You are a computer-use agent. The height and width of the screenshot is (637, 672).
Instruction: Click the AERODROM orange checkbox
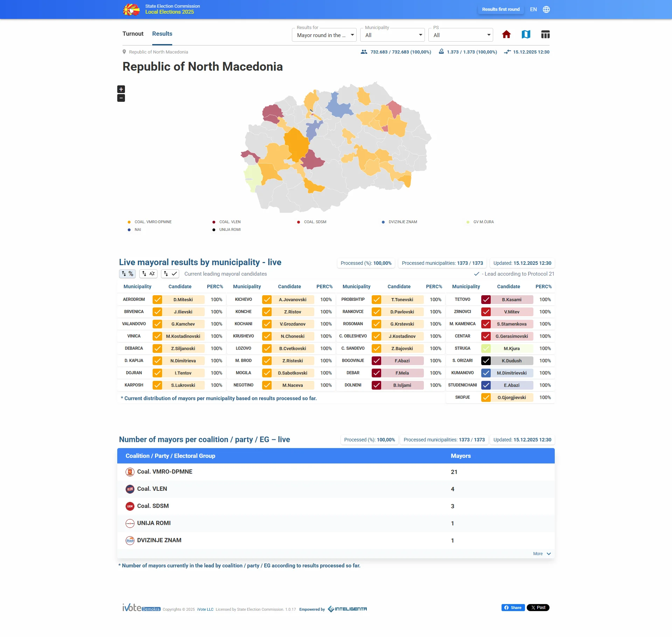(157, 300)
